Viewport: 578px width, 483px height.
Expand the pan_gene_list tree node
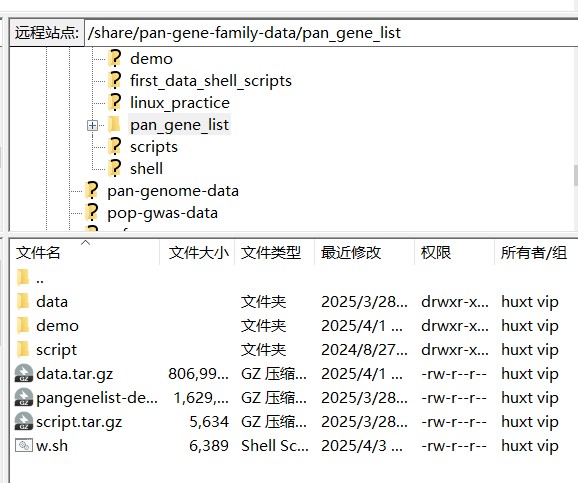[92, 125]
